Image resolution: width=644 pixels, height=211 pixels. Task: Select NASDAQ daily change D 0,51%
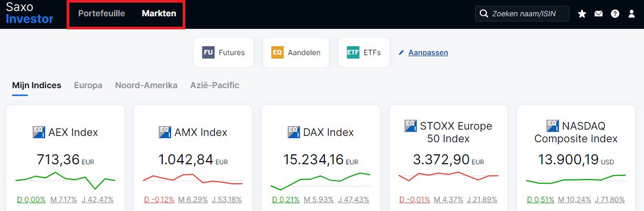tap(542, 199)
